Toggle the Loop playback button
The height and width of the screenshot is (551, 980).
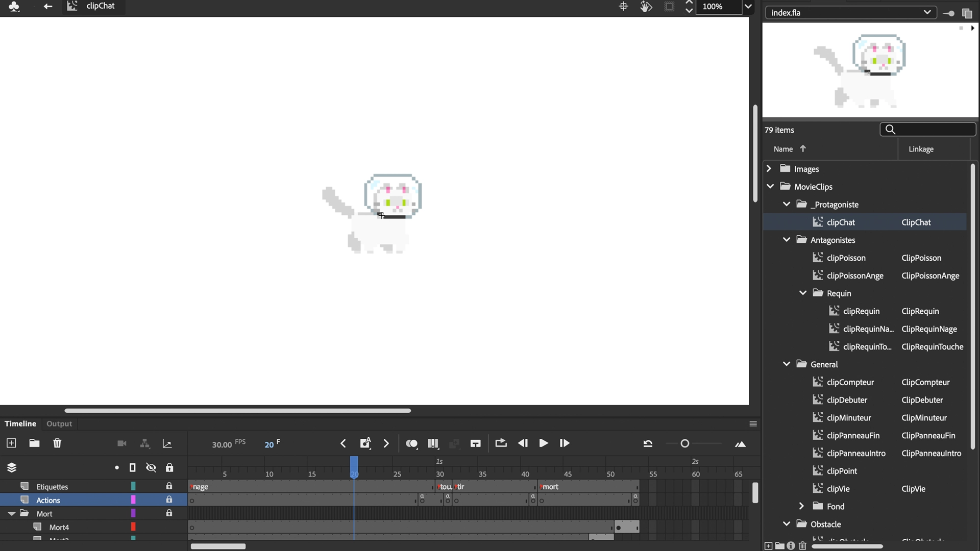pyautogui.click(x=501, y=443)
